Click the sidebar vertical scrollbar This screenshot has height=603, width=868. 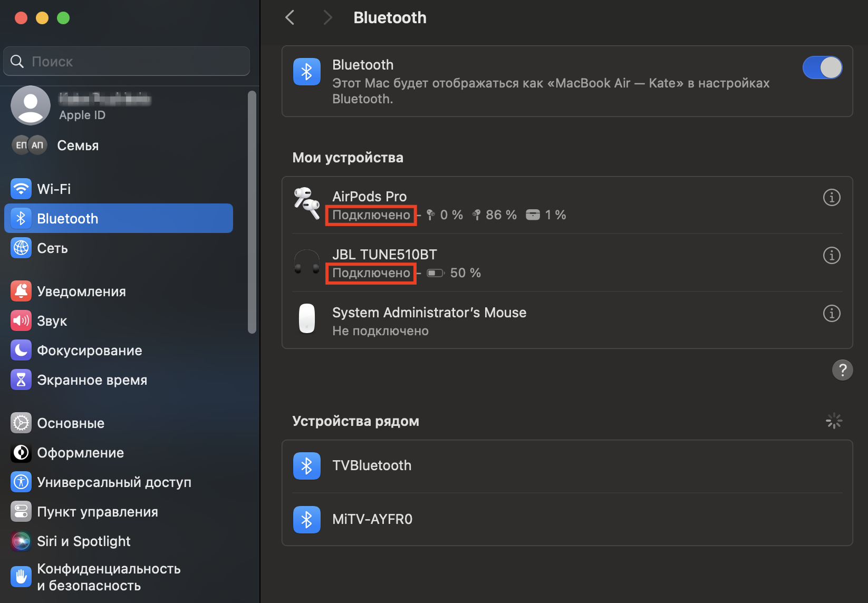252,212
